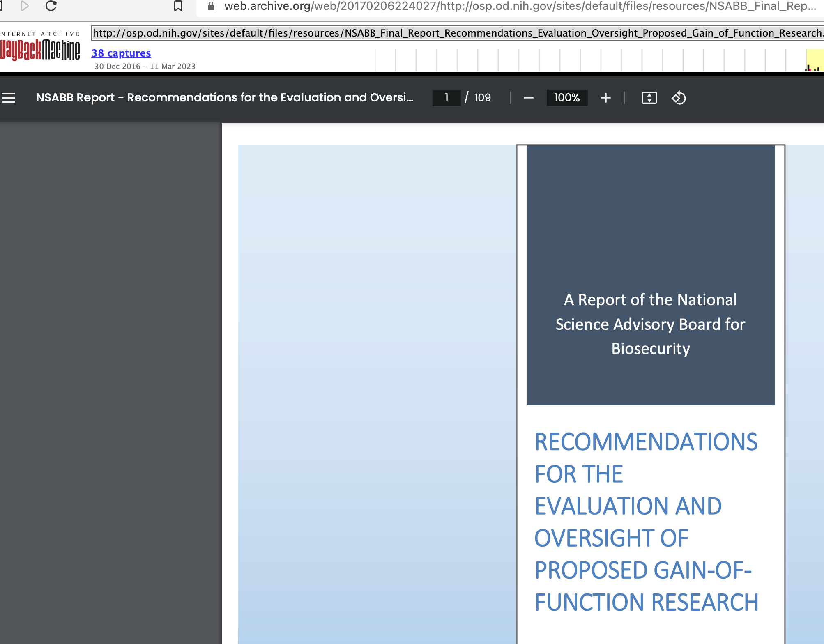Click the browser forward arrow

[25, 6]
